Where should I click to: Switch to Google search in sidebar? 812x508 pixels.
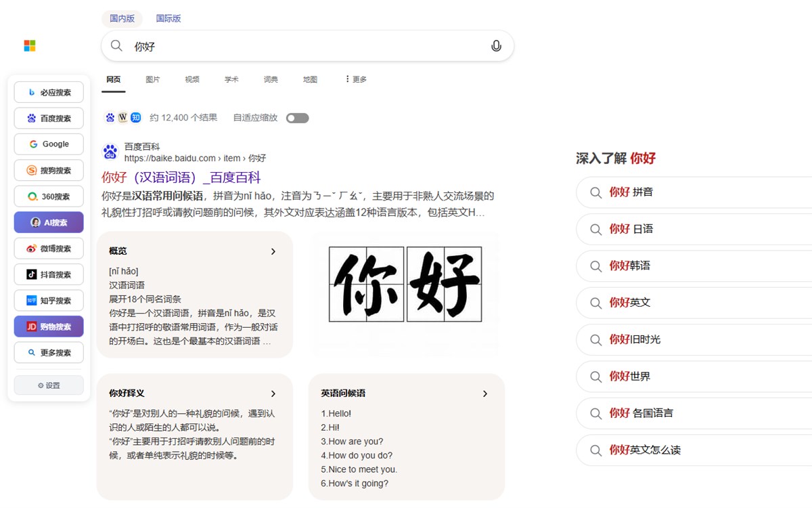pyautogui.click(x=49, y=144)
